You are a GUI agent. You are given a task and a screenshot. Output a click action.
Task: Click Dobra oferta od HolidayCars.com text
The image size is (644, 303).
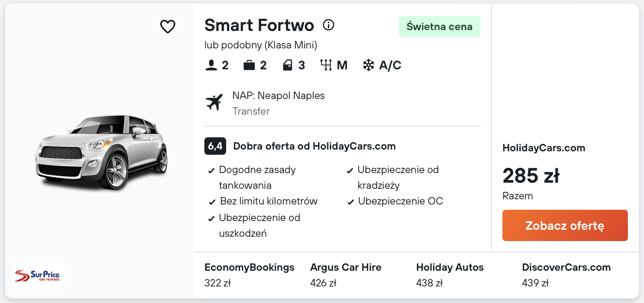pyautogui.click(x=315, y=146)
